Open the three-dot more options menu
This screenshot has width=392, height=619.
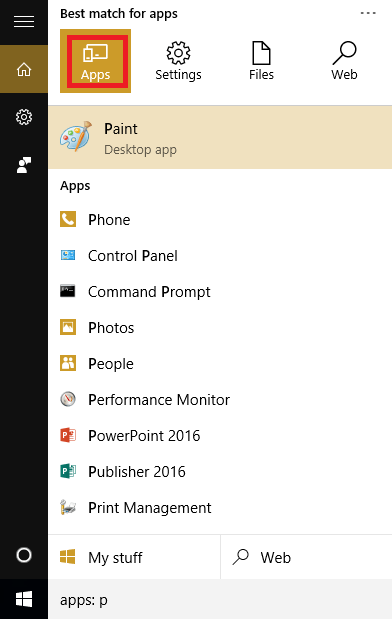[368, 13]
